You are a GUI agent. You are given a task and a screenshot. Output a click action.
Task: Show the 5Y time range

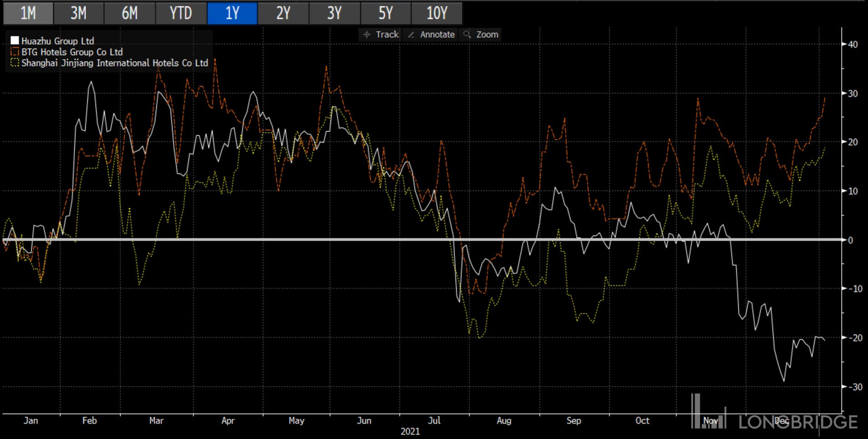(386, 13)
